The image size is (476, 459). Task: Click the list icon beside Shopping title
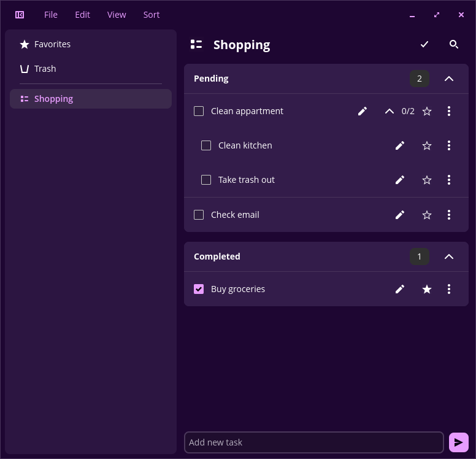click(196, 44)
